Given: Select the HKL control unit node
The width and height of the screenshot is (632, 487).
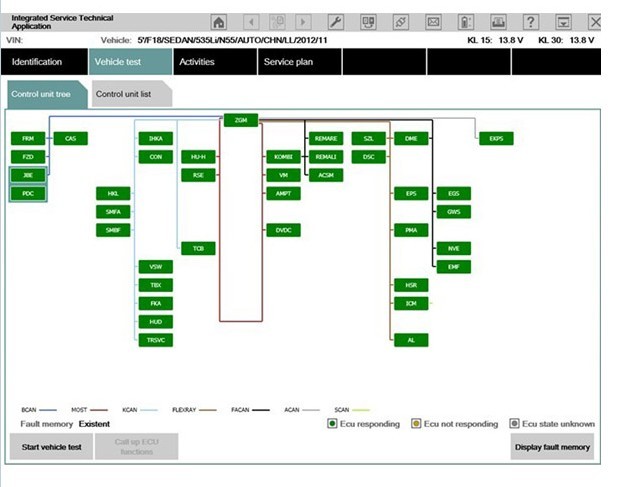Looking at the screenshot, I should coord(113,194).
